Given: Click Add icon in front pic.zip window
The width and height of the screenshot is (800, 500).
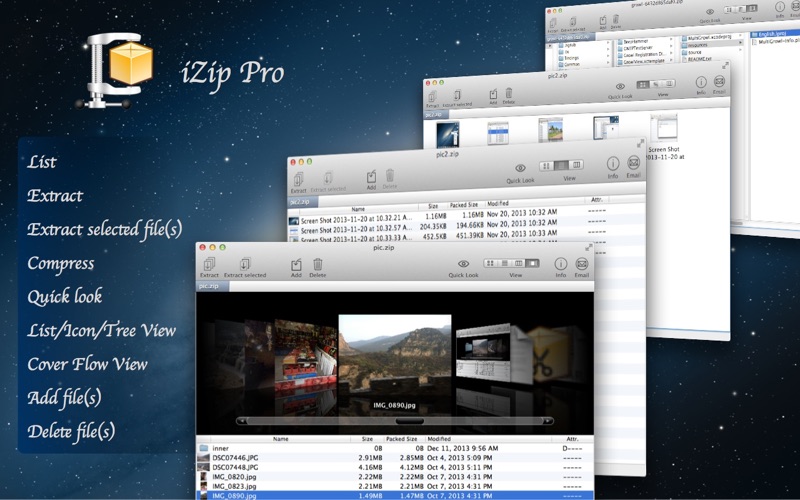Looking at the screenshot, I should pyautogui.click(x=296, y=264).
